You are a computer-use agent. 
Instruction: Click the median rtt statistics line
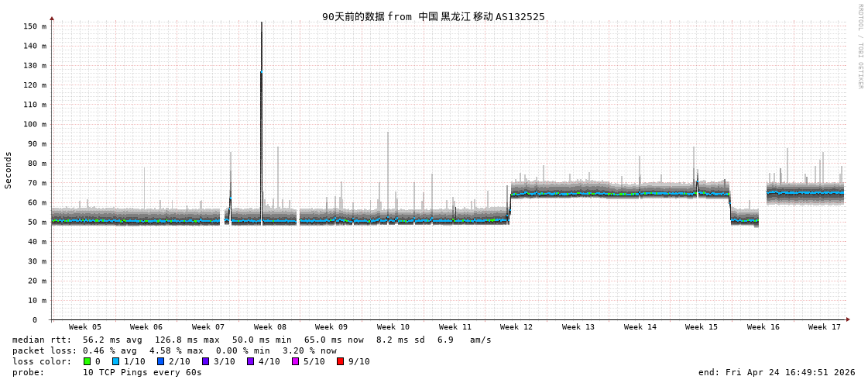[252, 340]
